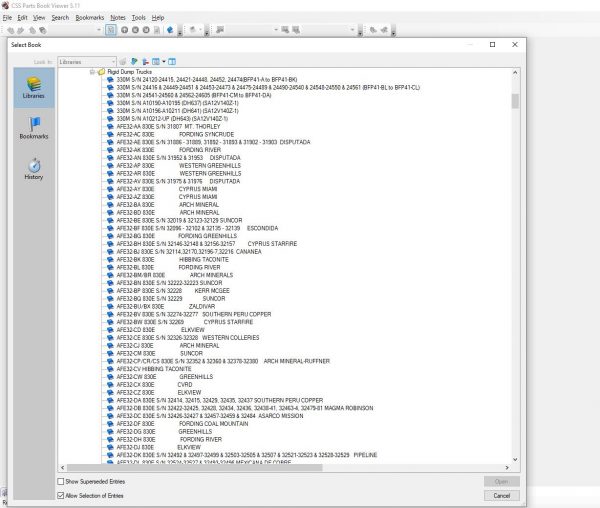Select AFE32-BF 830E ESCONDIDA book
The width and height of the screenshot is (600, 508).
point(197,228)
